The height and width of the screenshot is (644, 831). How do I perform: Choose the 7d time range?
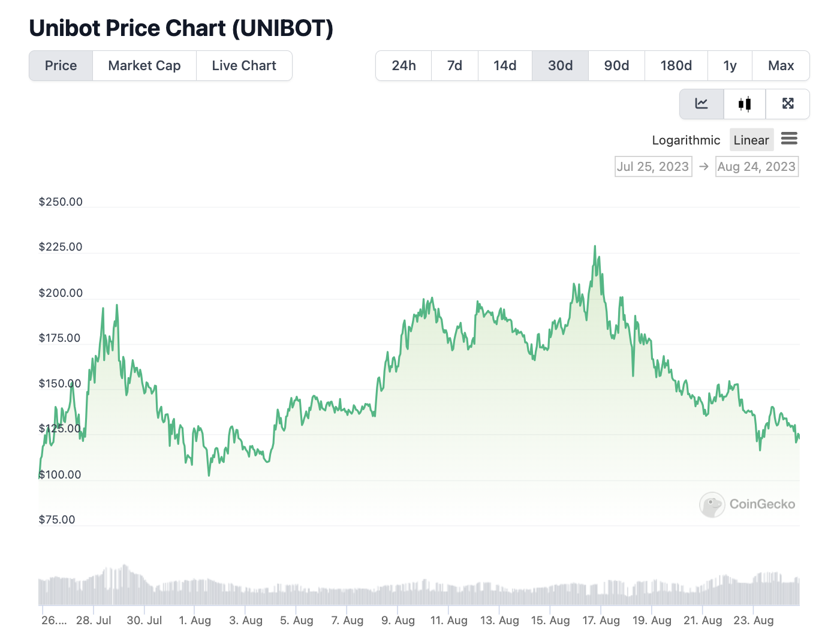pyautogui.click(x=454, y=65)
